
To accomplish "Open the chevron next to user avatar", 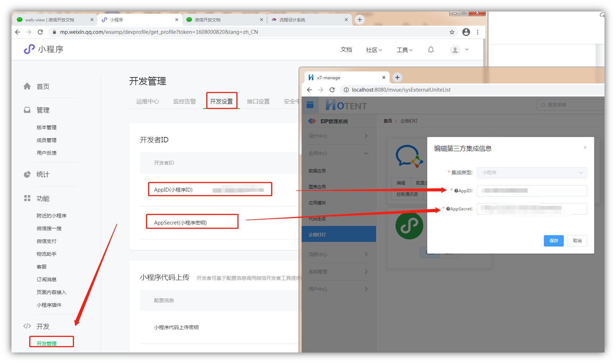I will click(467, 50).
